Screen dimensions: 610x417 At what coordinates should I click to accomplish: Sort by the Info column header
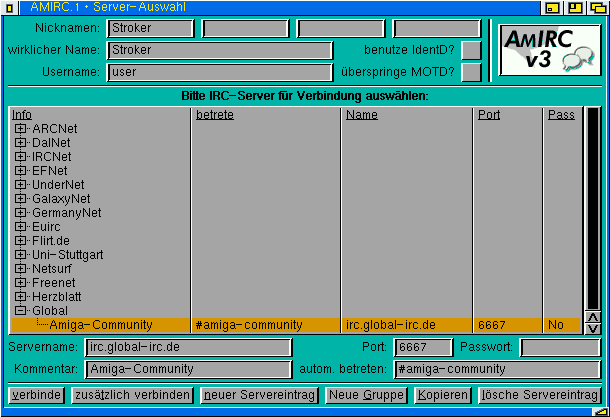coord(22,115)
